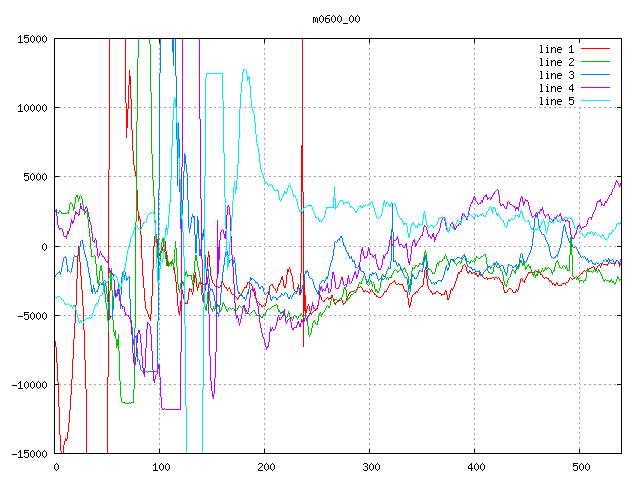
Task: Click the 15000 y-axis tick label
Action: pyautogui.click(x=32, y=39)
